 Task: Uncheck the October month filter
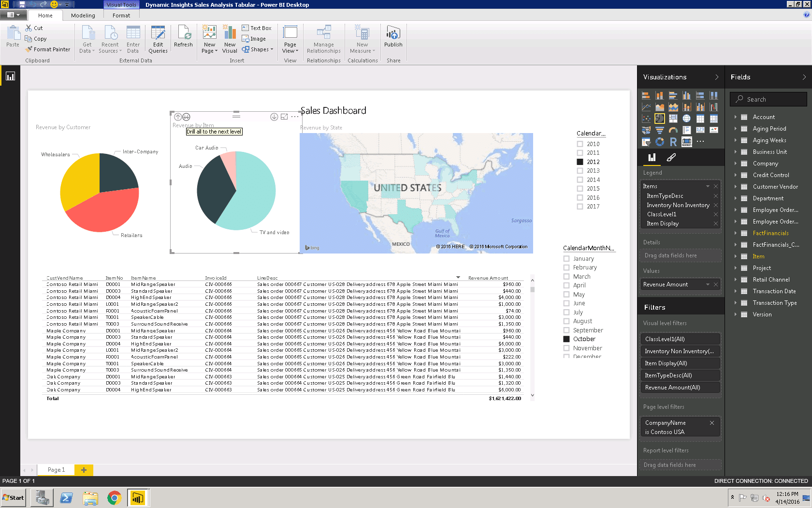566,339
